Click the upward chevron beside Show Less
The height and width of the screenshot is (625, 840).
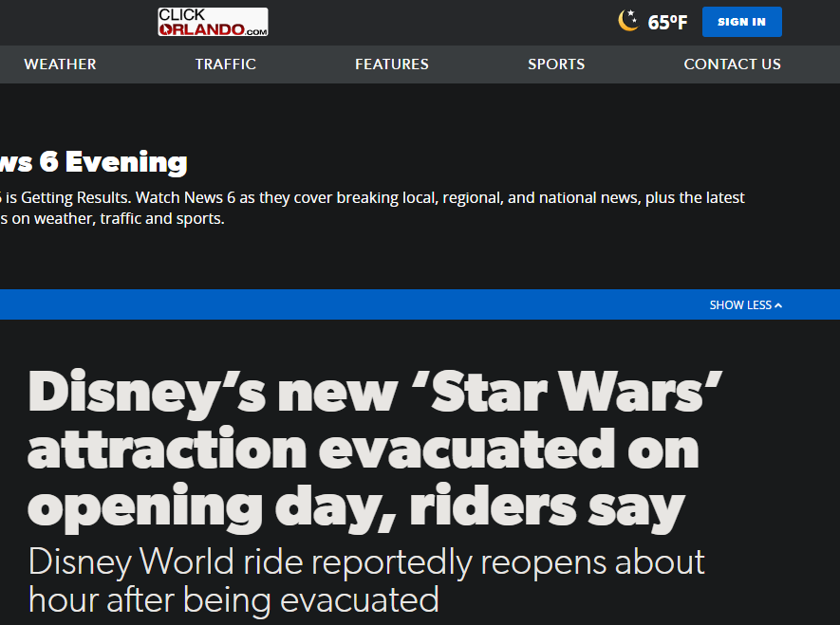[778, 305]
